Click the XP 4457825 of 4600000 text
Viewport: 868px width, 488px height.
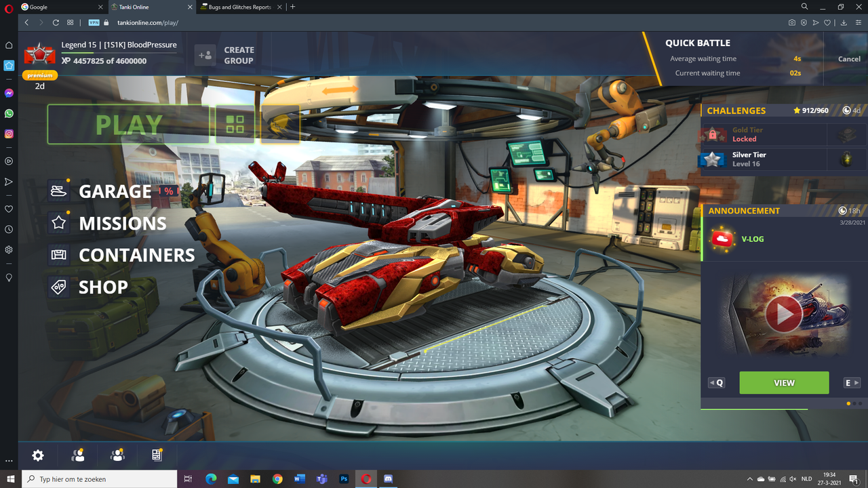104,61
